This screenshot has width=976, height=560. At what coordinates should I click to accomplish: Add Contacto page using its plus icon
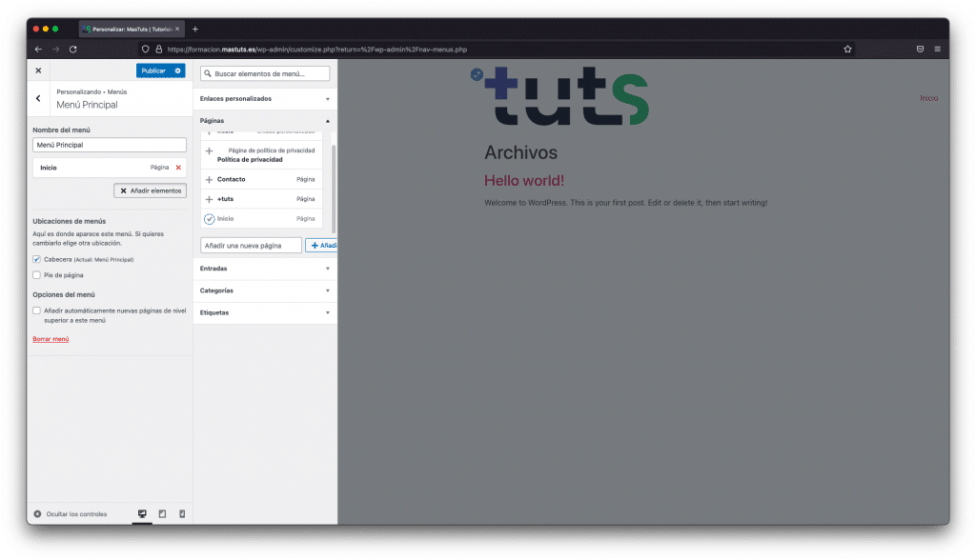click(x=209, y=179)
